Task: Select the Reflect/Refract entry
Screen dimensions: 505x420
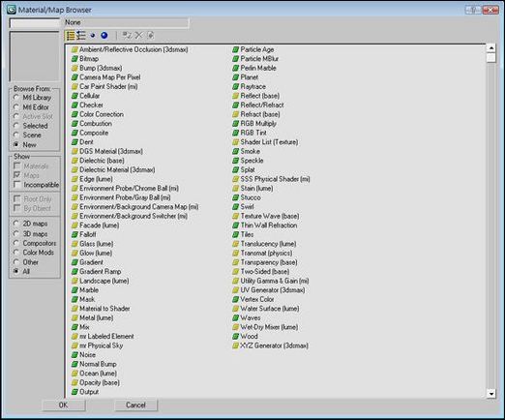Action: click(262, 105)
